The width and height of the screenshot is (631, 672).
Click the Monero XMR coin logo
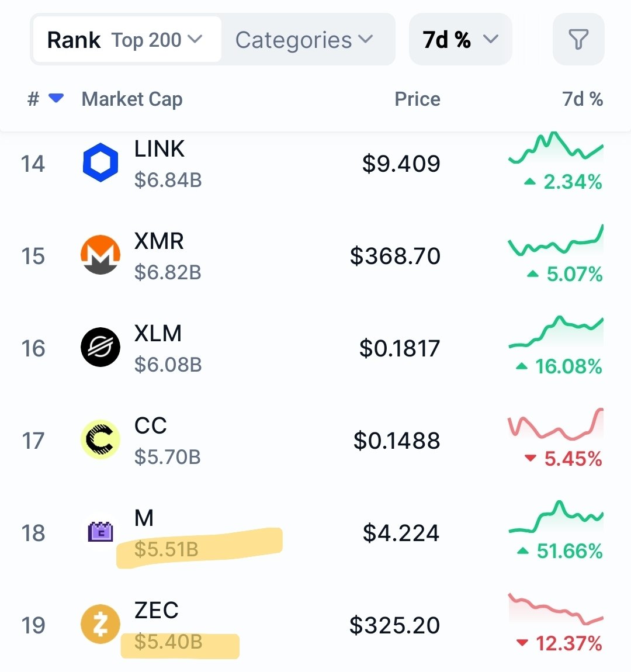tap(100, 255)
